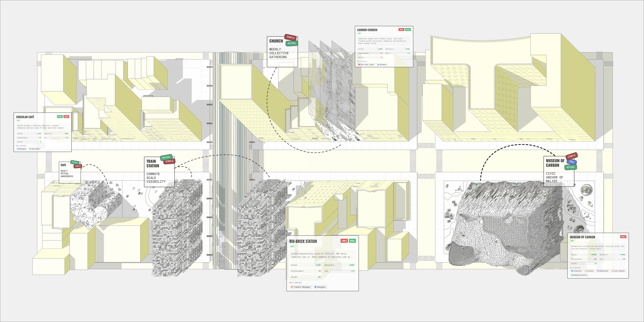Screen dimensions: 644x322
Task: Click the Spiritual Leader chip on Carbon Church
Action: pyautogui.click(x=366, y=64)
